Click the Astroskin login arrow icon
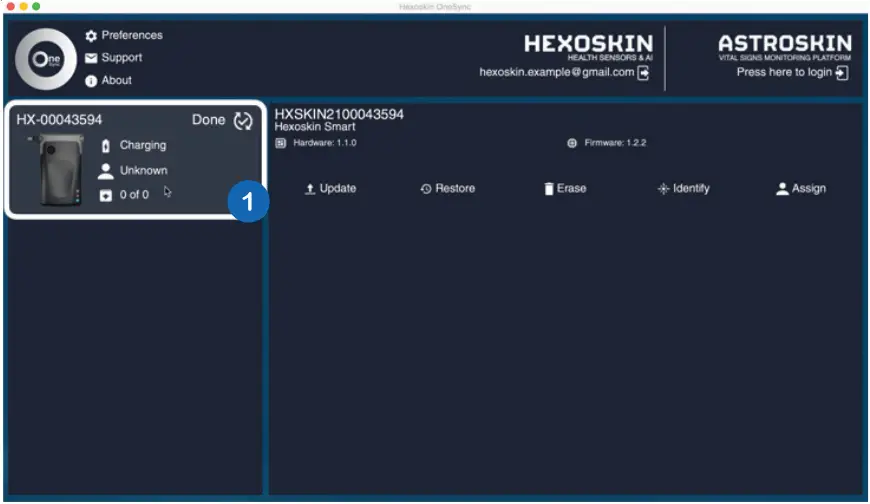This screenshot has width=870, height=504. coord(842,73)
